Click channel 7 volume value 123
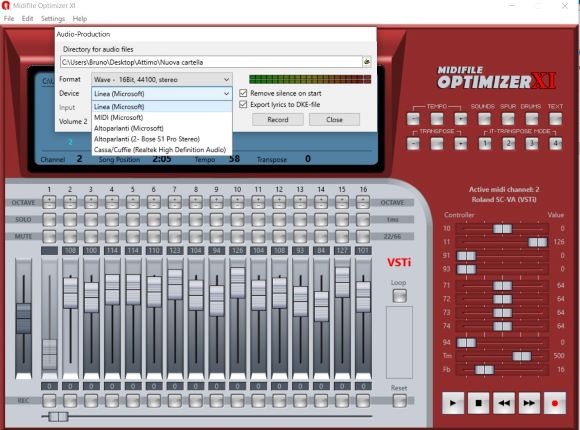This screenshot has height=430, width=580. pyautogui.click(x=175, y=251)
